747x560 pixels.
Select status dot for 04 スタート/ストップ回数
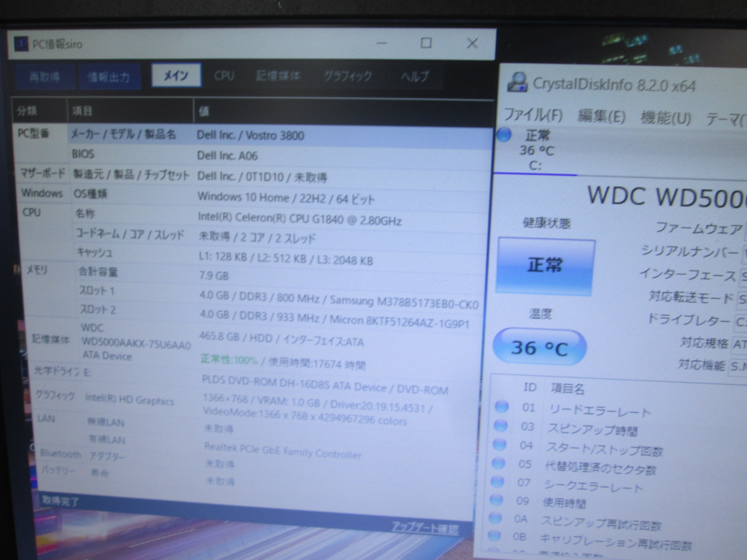(500, 444)
